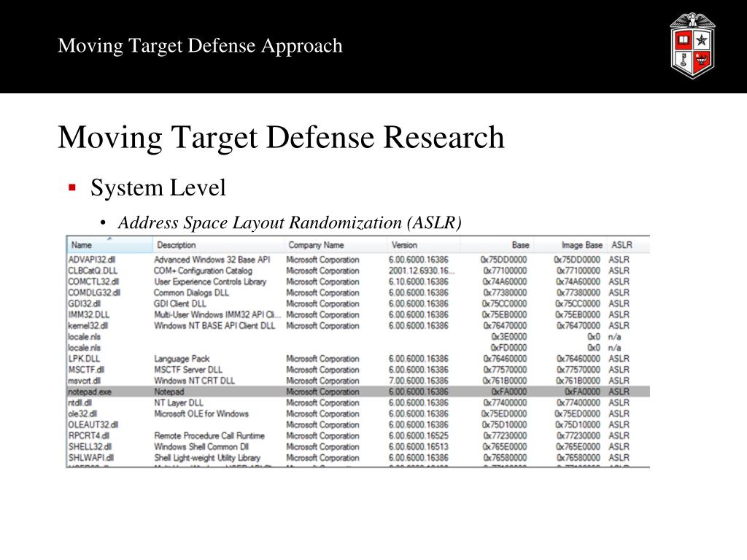Select CLBCatQ.DLL in the Name column

pyautogui.click(x=93, y=271)
